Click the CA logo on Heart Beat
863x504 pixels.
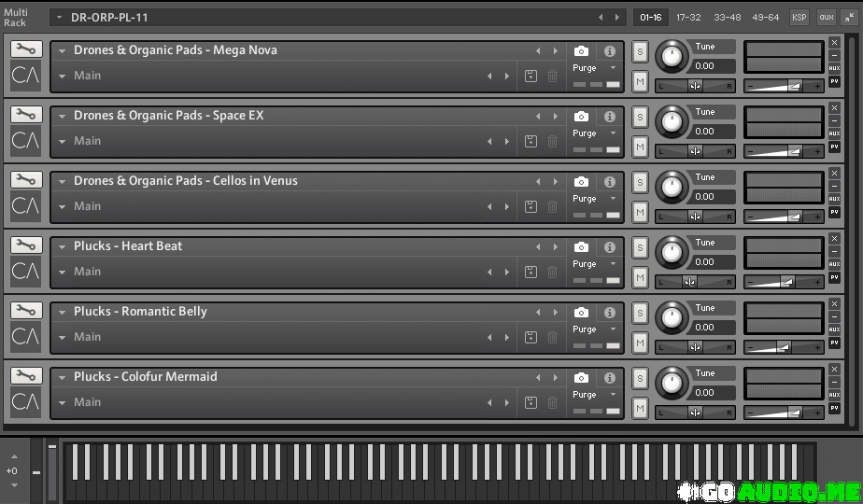coord(26,273)
